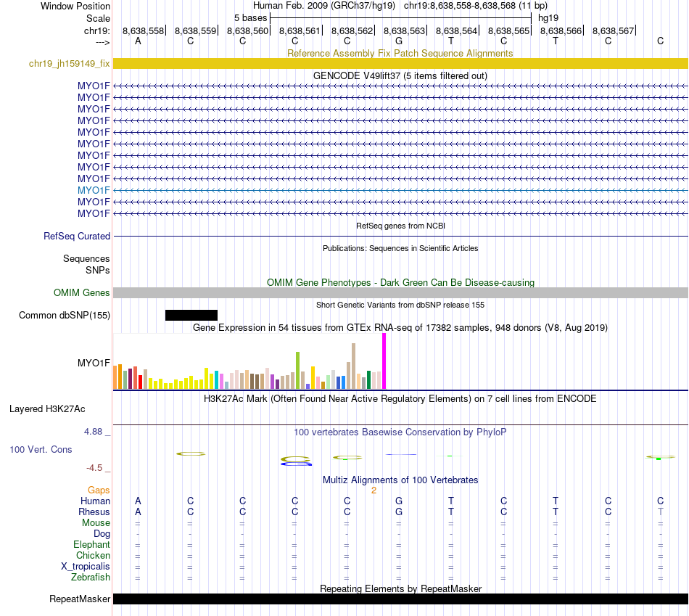
Task: Click the Human Feb. 2009 (GRCh37/hg19) position heading
Action: pos(324,6)
